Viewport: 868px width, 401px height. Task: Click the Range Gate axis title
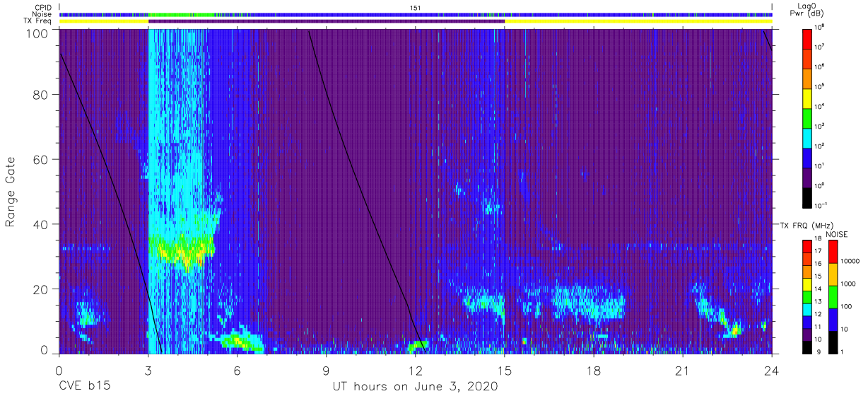pos(11,192)
